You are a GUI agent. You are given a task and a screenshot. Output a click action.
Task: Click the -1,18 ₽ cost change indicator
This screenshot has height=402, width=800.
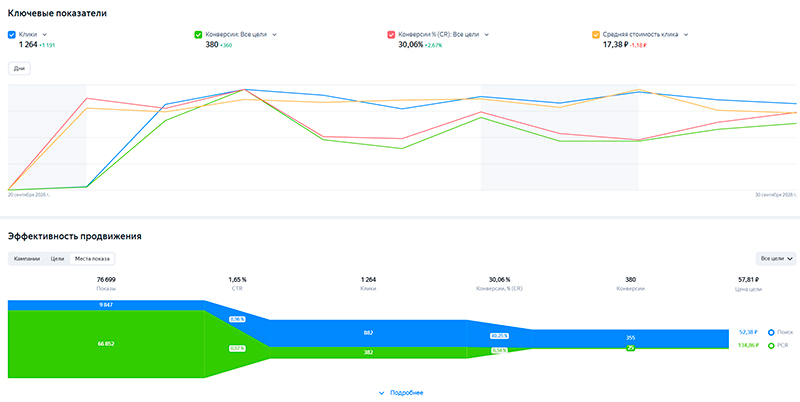click(x=638, y=45)
